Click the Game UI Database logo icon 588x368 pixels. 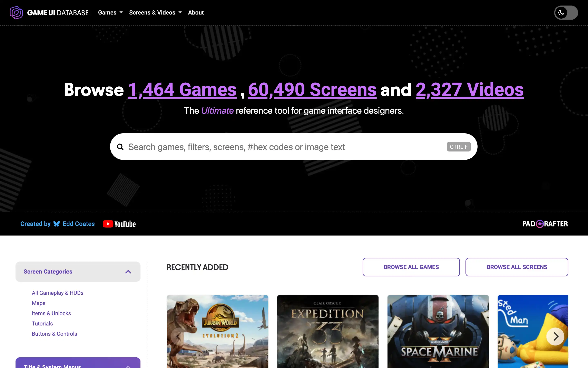coord(16,13)
